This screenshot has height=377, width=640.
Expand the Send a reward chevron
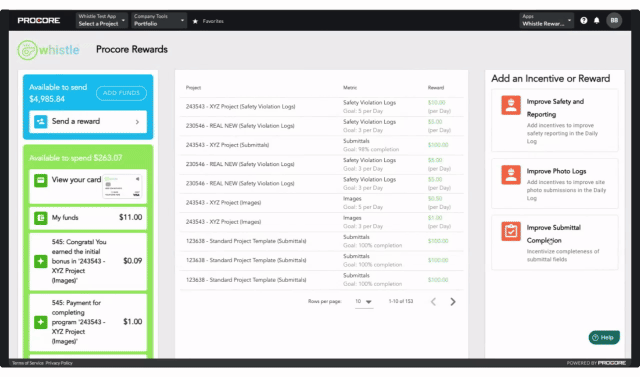pos(137,122)
